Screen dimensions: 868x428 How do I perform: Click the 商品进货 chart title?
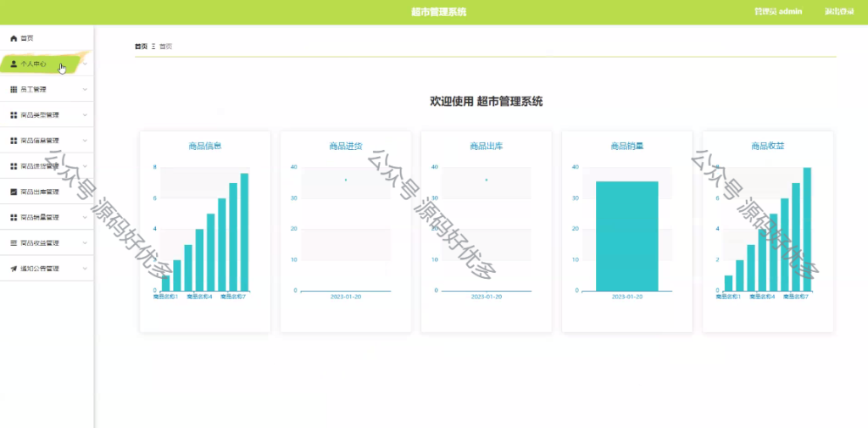346,146
